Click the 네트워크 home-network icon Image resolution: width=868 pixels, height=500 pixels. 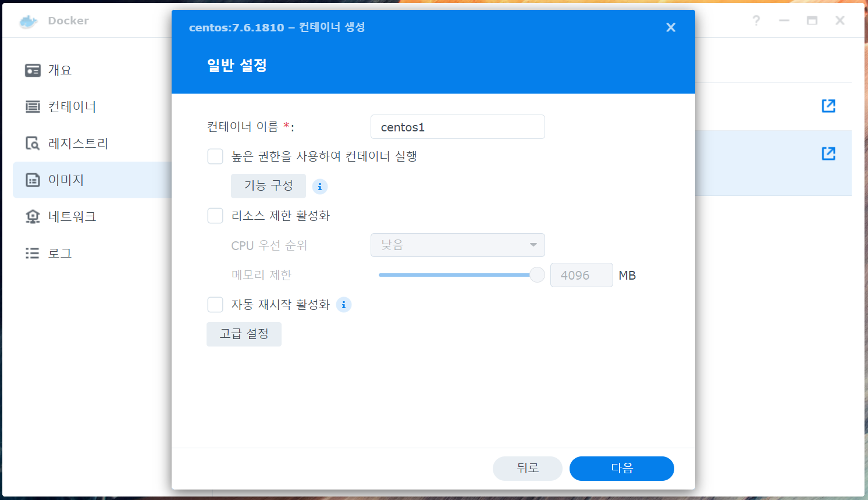click(x=33, y=217)
